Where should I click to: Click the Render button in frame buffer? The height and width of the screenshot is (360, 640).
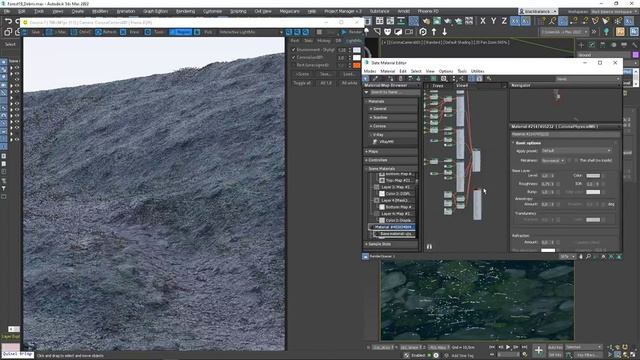pyautogui.click(x=351, y=32)
